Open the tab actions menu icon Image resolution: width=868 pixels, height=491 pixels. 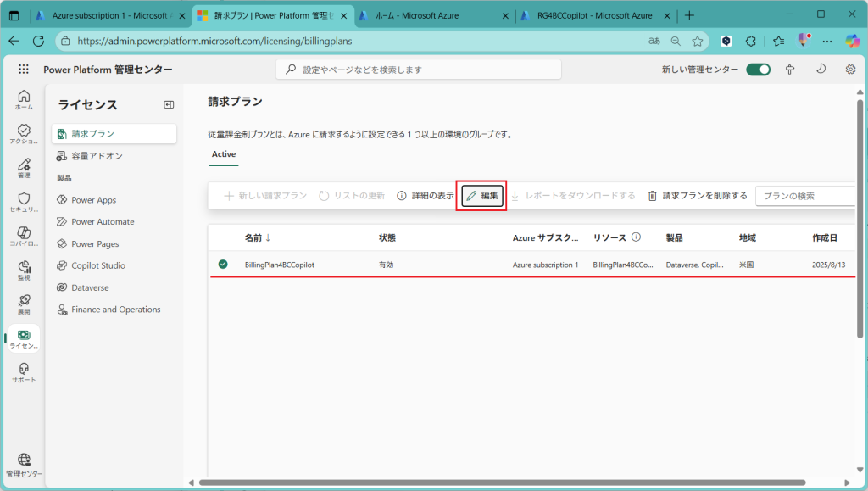(14, 15)
